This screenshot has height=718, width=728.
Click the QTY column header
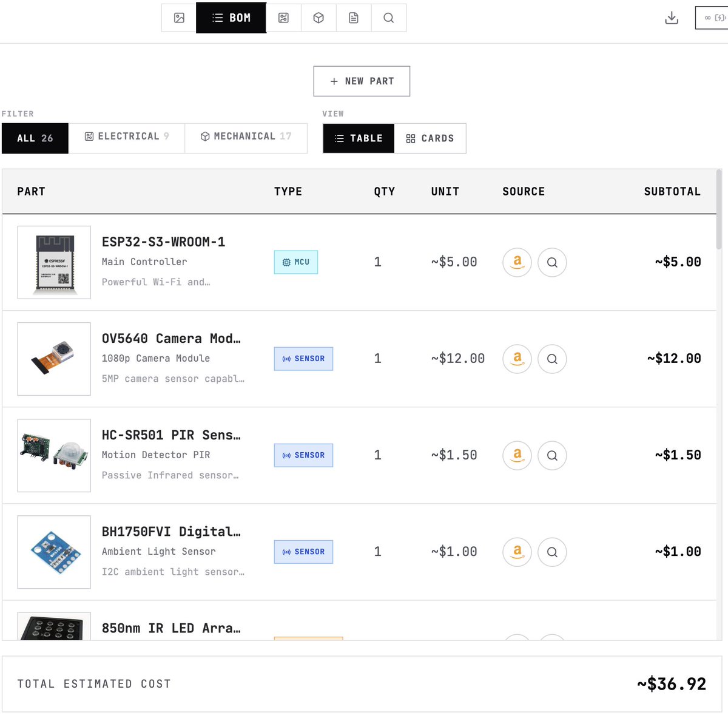point(385,191)
